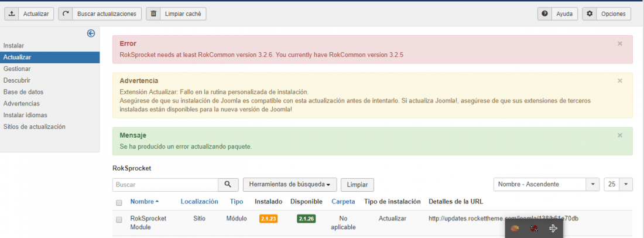Open the Nombre - Ascendente sort dropdown
The image size is (644, 238).
point(546,184)
